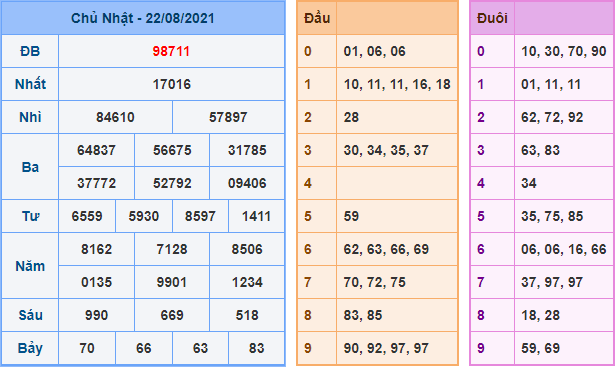
Task: Click seventh prize number 83 in Bảy row
Action: point(257,348)
